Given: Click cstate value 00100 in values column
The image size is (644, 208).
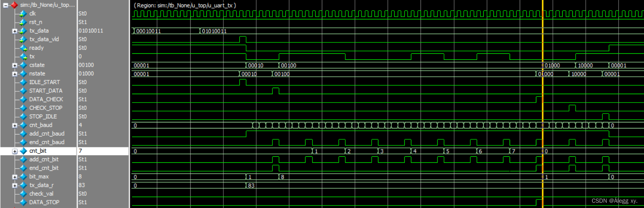Looking at the screenshot, I should [86, 65].
